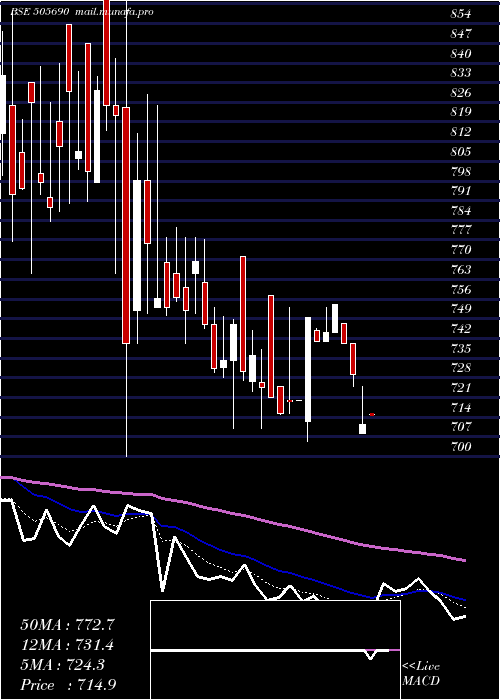
Task: Click the BSE 505690 ticker title
Action: point(39,12)
